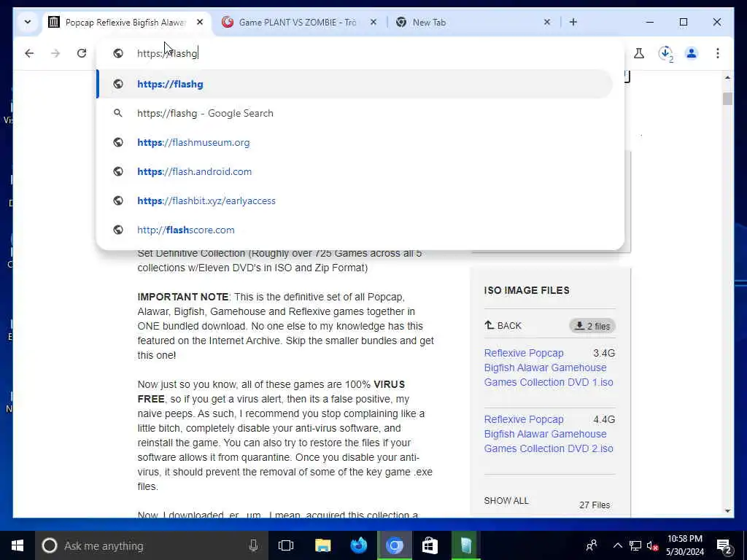Viewport: 747px width, 560px height.
Task: Go back to the previous page
Action: coord(29,53)
